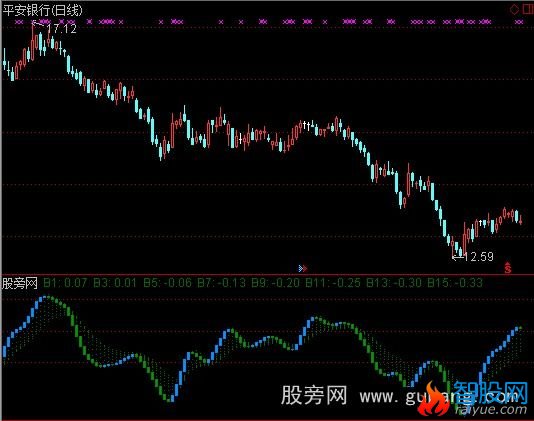Click the B15: -0.33 indicator value
The height and width of the screenshot is (421, 534).
pos(455,283)
